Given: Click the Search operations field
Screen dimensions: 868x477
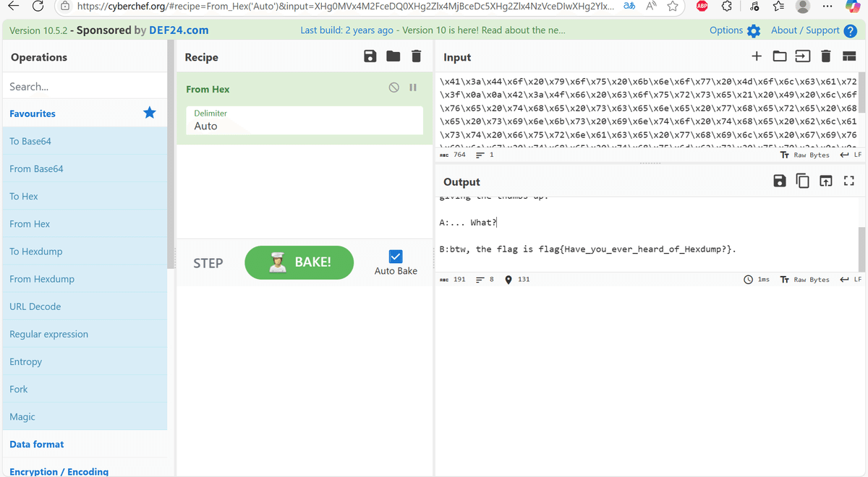Looking at the screenshot, I should (85, 85).
